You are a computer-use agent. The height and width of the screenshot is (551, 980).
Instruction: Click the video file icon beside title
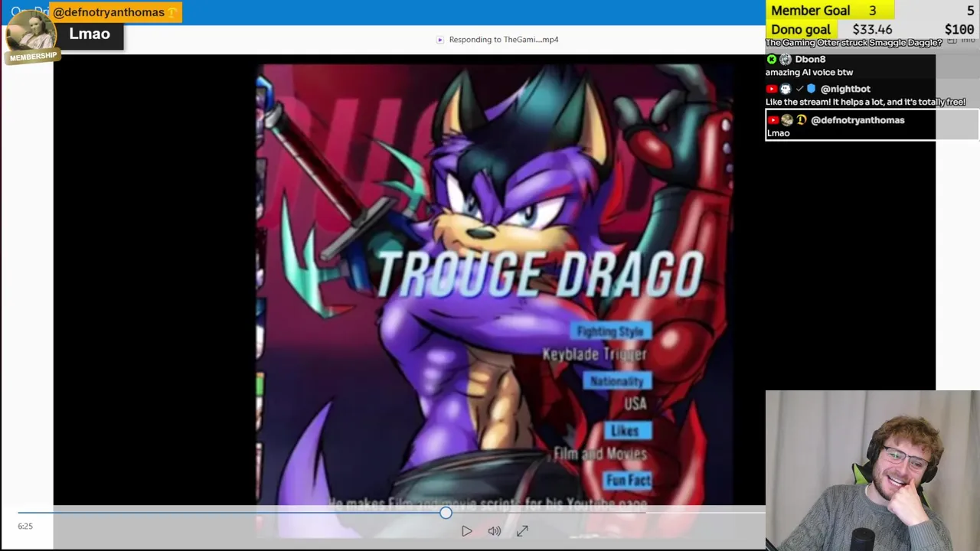pyautogui.click(x=439, y=40)
